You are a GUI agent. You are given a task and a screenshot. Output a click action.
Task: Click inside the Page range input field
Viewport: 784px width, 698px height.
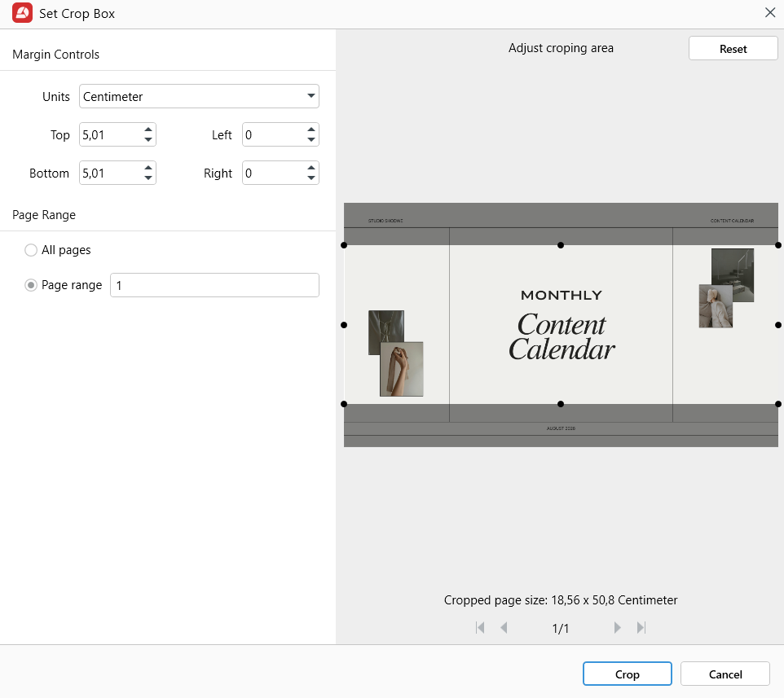tap(214, 285)
